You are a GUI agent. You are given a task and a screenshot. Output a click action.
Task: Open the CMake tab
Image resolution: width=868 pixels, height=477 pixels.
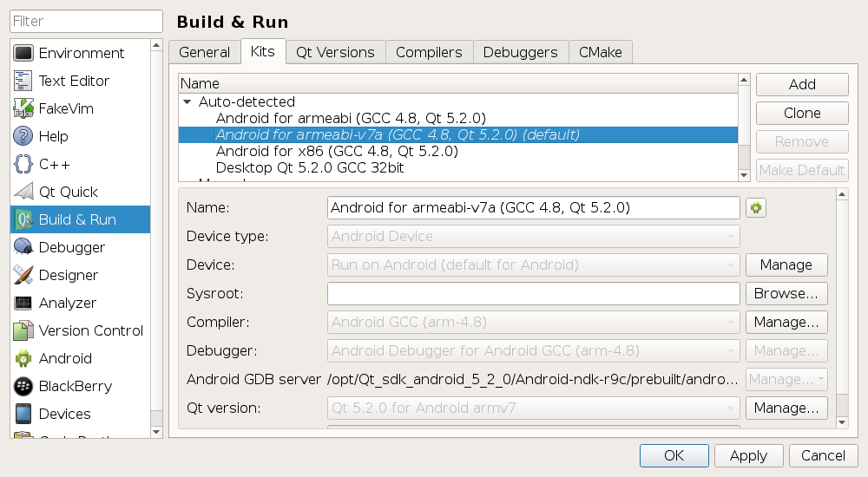tap(601, 52)
